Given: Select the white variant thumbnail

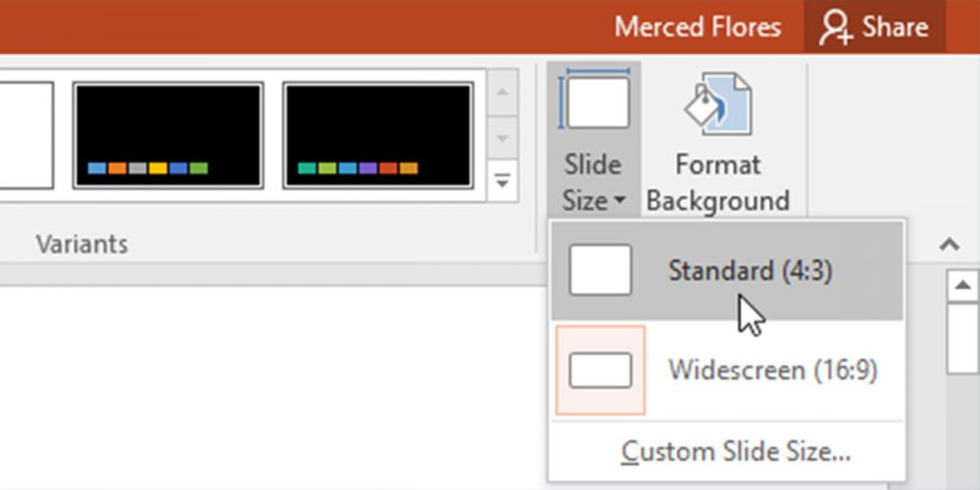Looking at the screenshot, I should 24,135.
